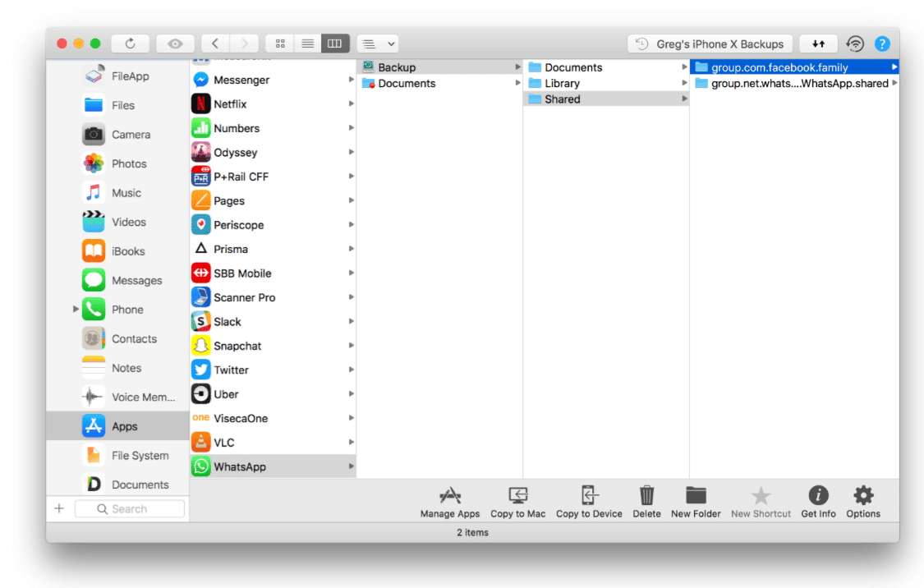Expand the Shared folder arrow

point(684,99)
